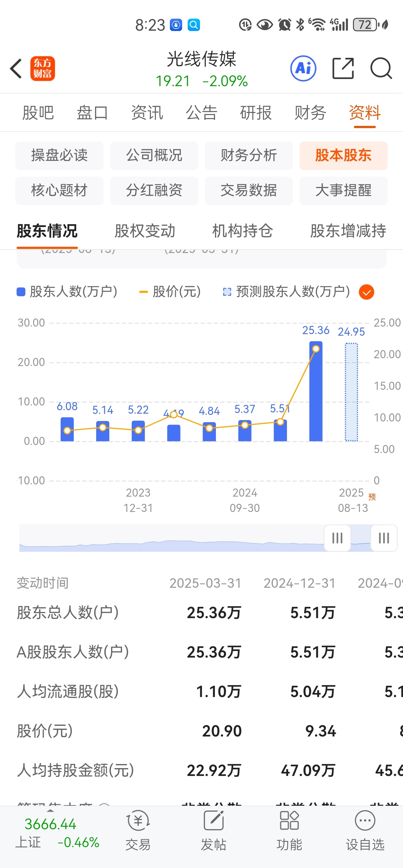Toggle 股价(元) legend series
Image resolution: width=403 pixels, height=868 pixels.
click(170, 292)
